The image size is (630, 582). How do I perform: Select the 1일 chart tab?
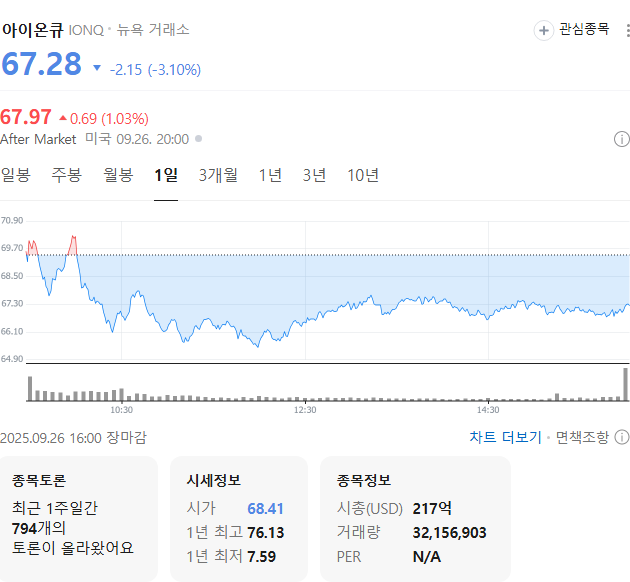click(166, 175)
